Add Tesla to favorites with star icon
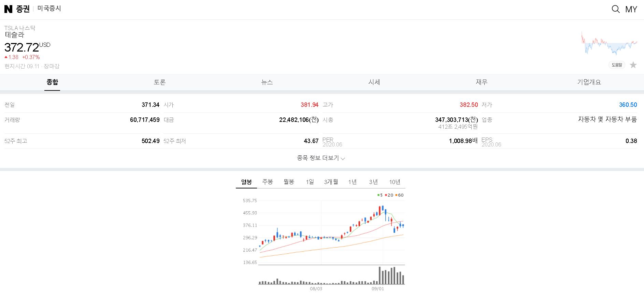 [633, 65]
